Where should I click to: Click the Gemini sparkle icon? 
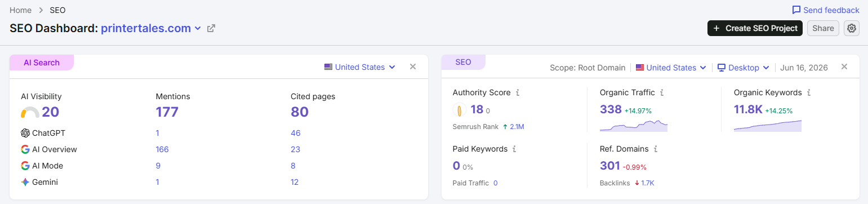(x=25, y=182)
